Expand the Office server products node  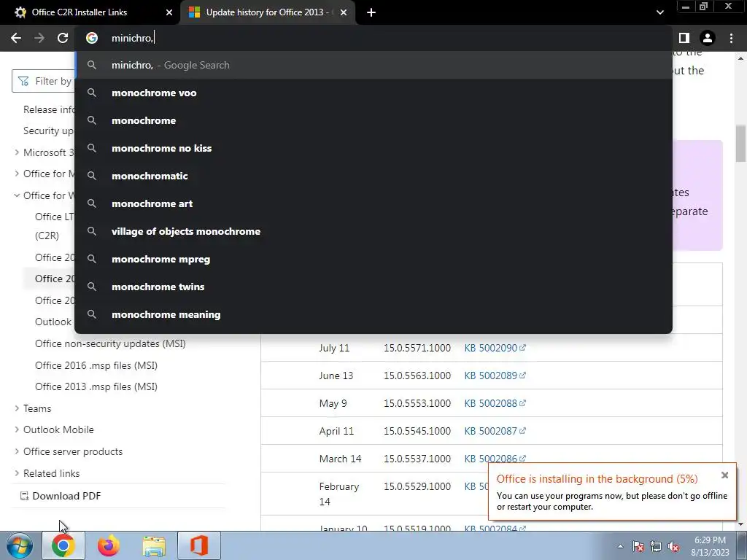(x=17, y=451)
